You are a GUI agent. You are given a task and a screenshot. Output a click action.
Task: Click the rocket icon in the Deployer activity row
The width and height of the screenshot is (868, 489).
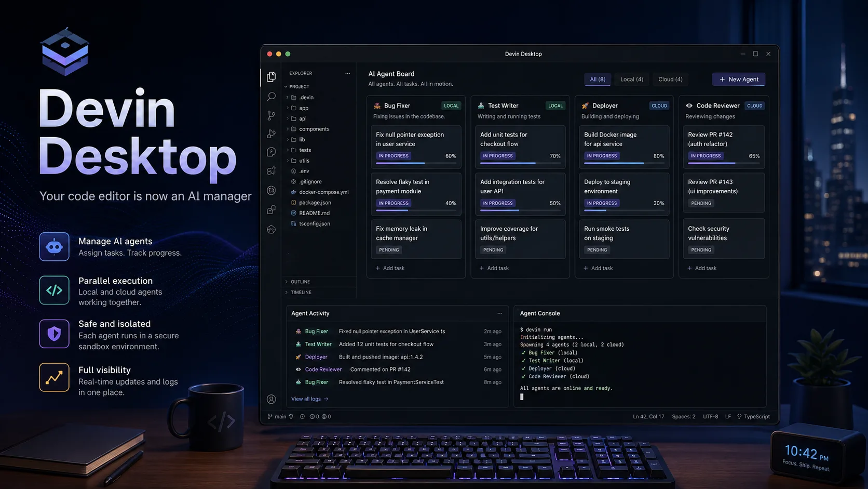point(299,357)
